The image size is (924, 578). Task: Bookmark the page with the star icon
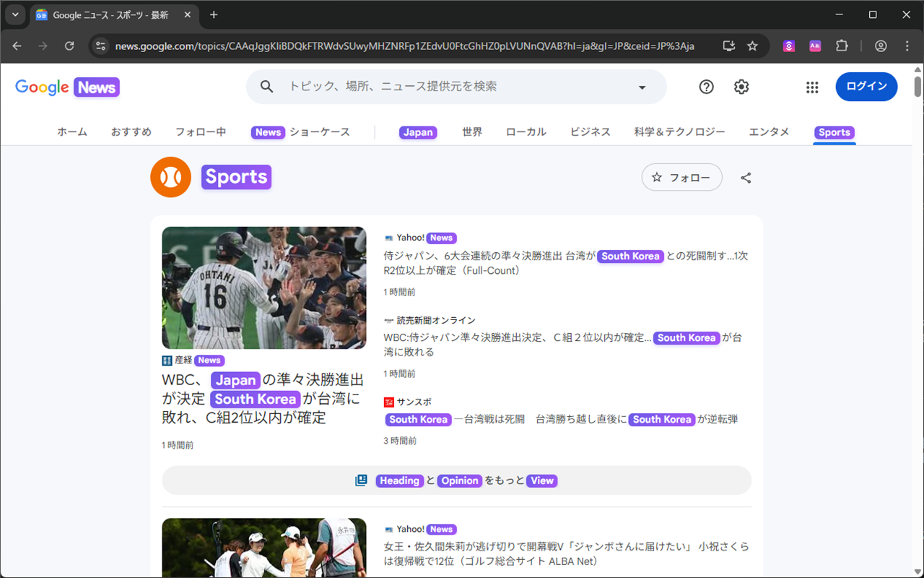pos(752,46)
